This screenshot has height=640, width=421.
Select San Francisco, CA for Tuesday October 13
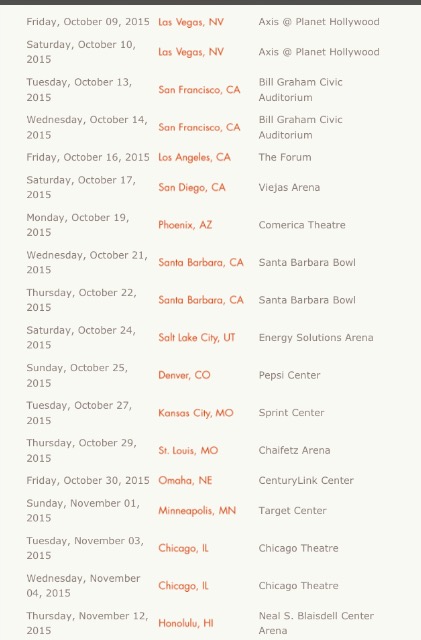click(199, 90)
